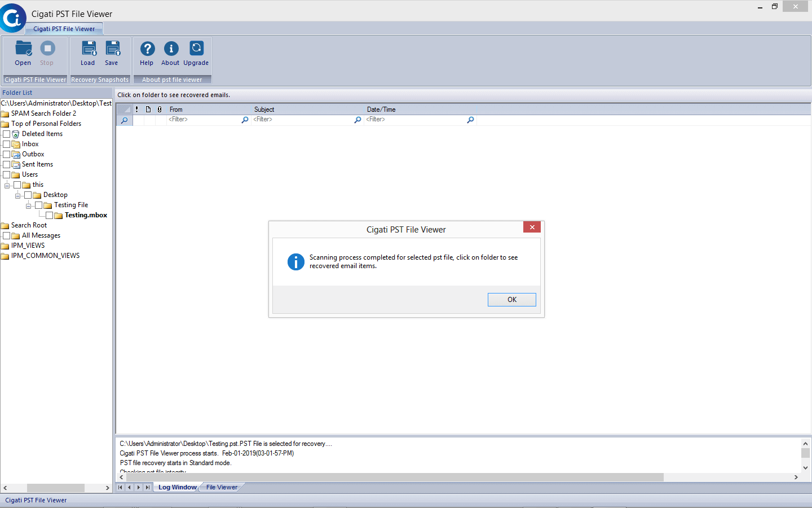Open the Inbox folder
The image size is (812, 508).
tap(30, 144)
